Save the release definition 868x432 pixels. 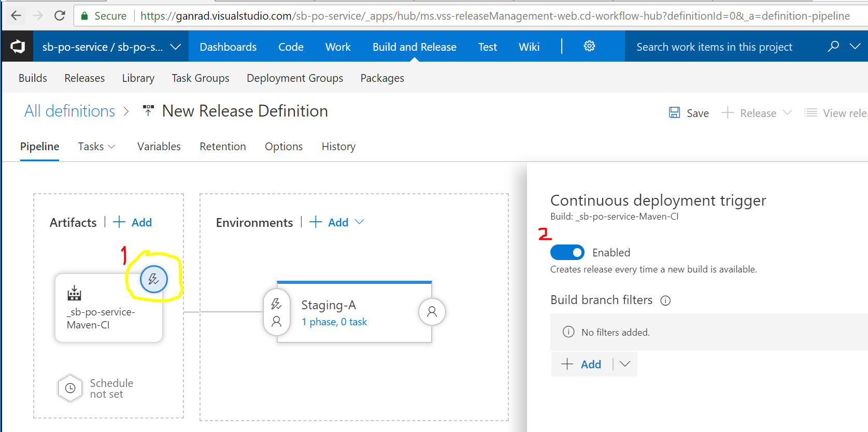click(689, 113)
